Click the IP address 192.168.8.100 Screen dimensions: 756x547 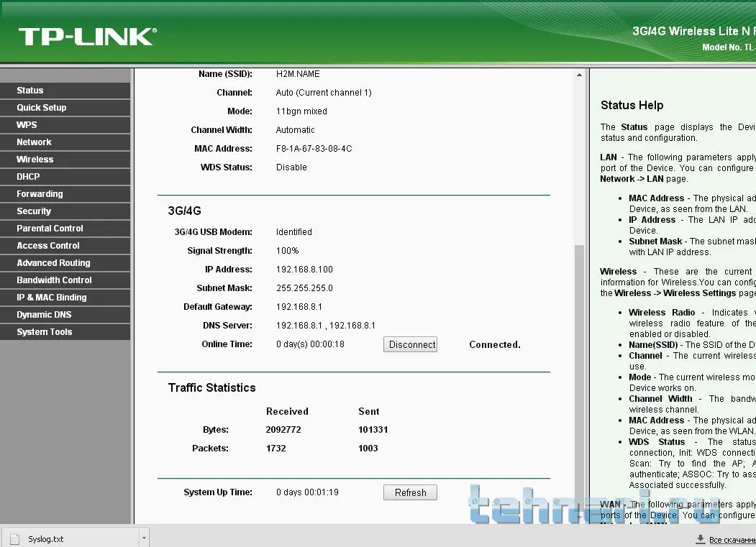(304, 270)
